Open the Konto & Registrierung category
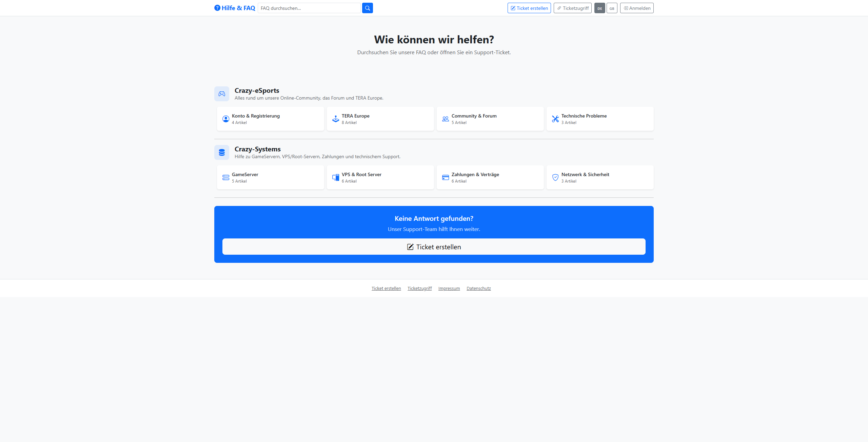Viewport: 868px width, 442px height. pos(271,119)
